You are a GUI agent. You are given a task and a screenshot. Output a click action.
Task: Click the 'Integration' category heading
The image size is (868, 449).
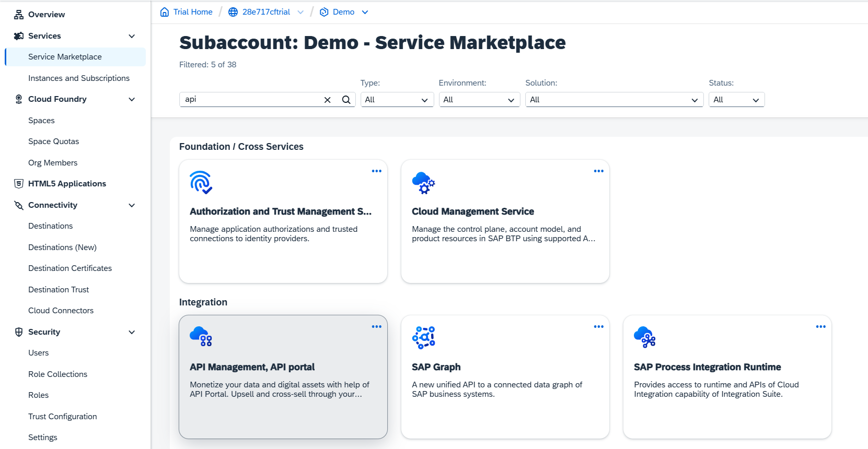(x=203, y=302)
